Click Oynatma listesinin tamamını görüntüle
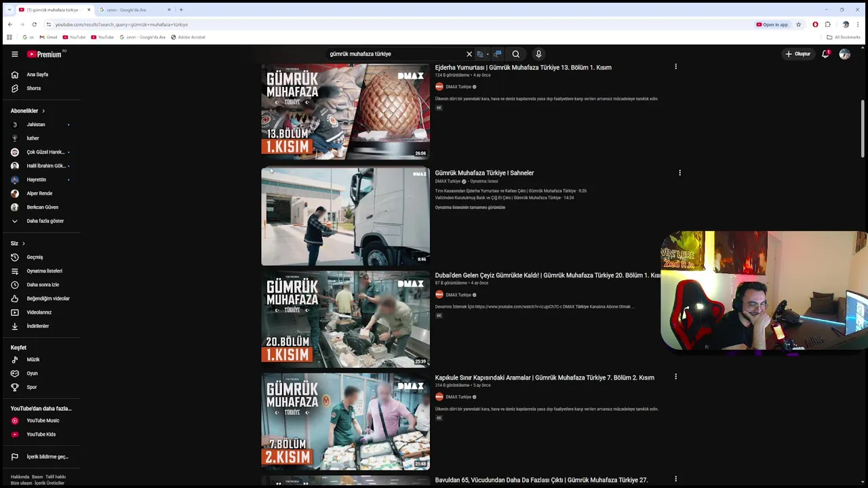Viewport: 868px width, 488px height. pyautogui.click(x=470, y=207)
